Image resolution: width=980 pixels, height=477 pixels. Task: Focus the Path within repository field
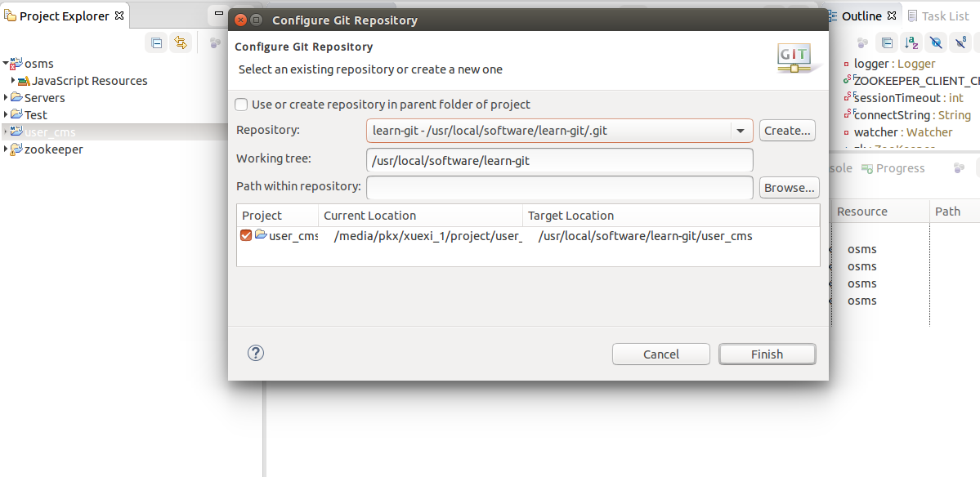tap(559, 188)
